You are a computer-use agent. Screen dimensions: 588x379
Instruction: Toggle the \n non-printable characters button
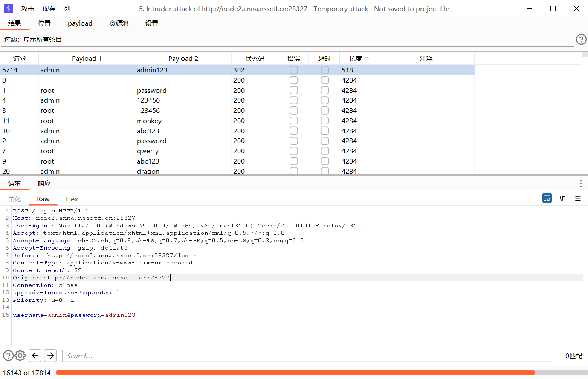[x=562, y=198]
